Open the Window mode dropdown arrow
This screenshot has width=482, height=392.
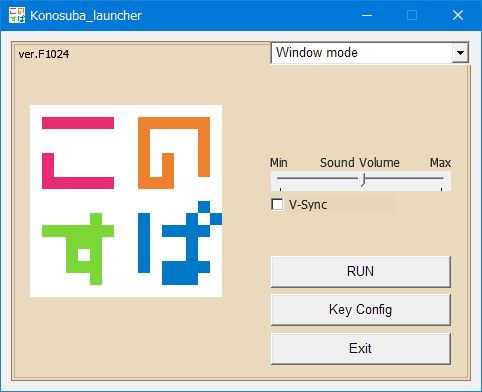(460, 53)
